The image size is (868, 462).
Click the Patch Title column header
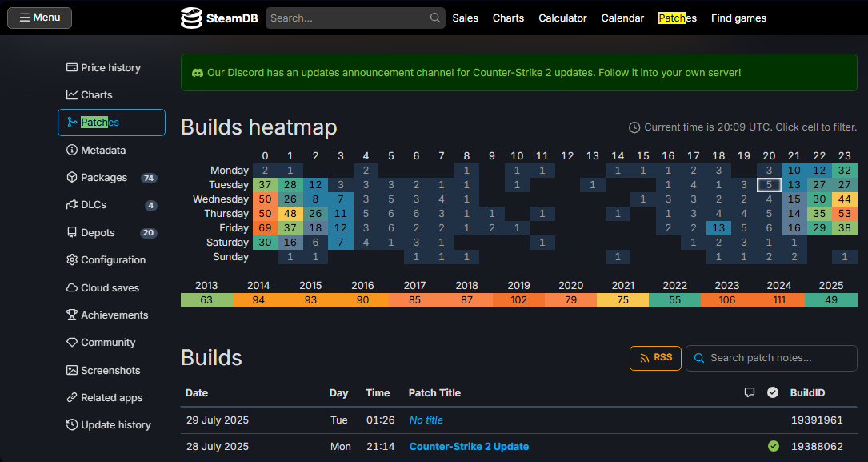(434, 393)
